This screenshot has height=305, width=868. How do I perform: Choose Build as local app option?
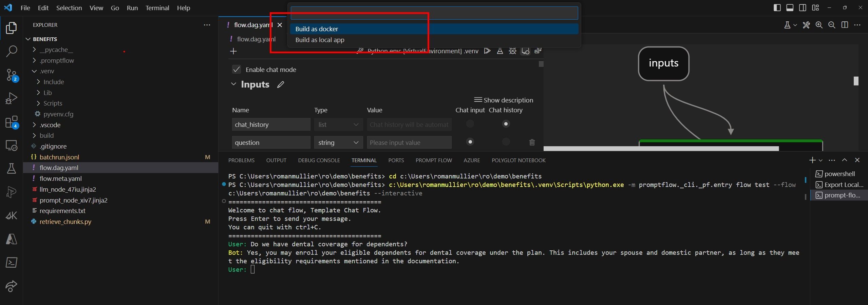pos(434,40)
